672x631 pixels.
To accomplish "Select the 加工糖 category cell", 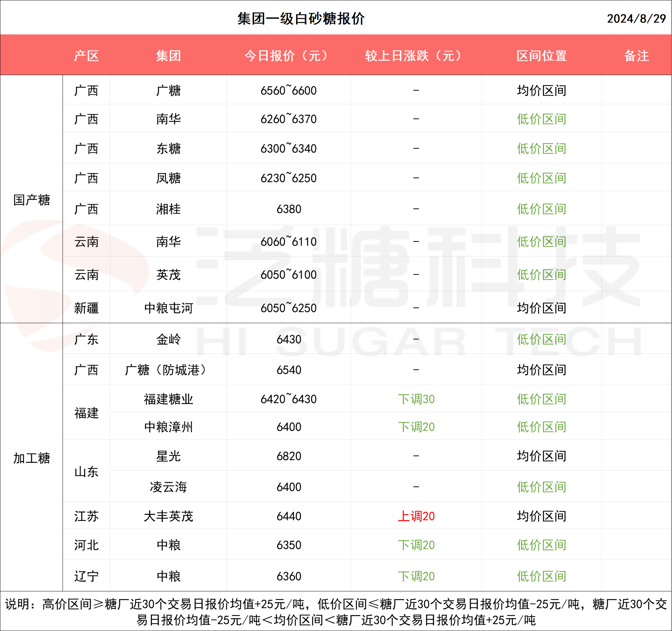I will [31, 458].
